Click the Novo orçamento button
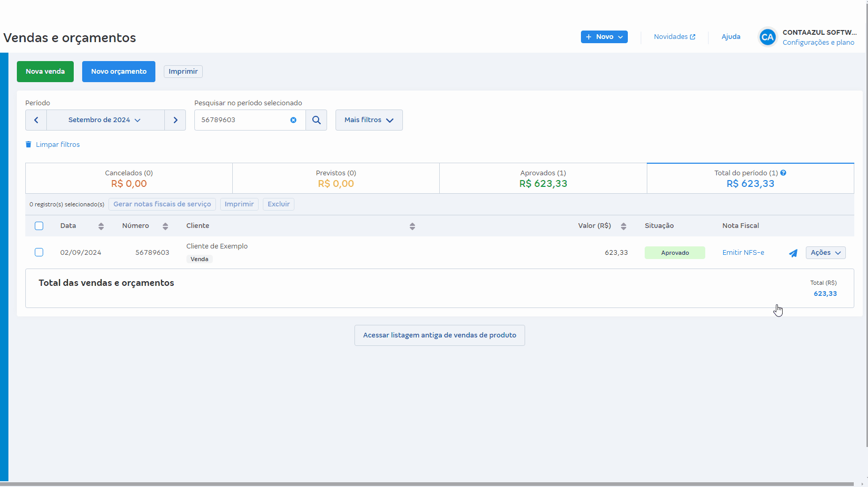 119,72
